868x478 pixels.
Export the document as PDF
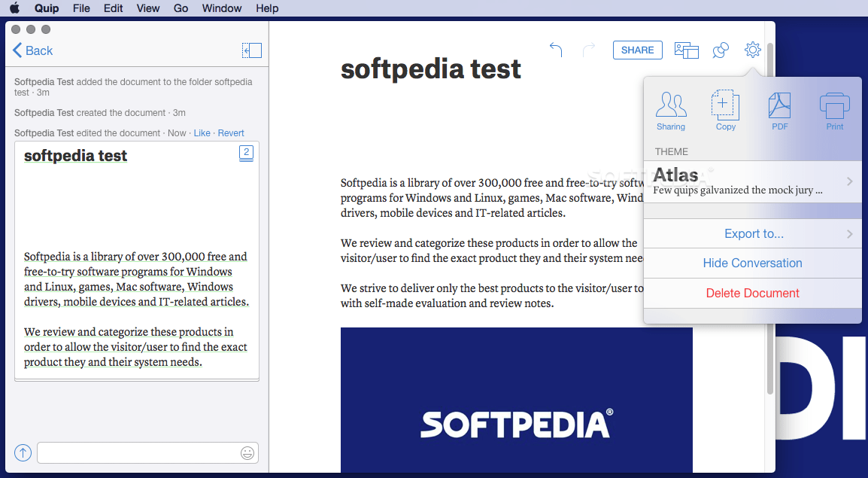tap(779, 109)
